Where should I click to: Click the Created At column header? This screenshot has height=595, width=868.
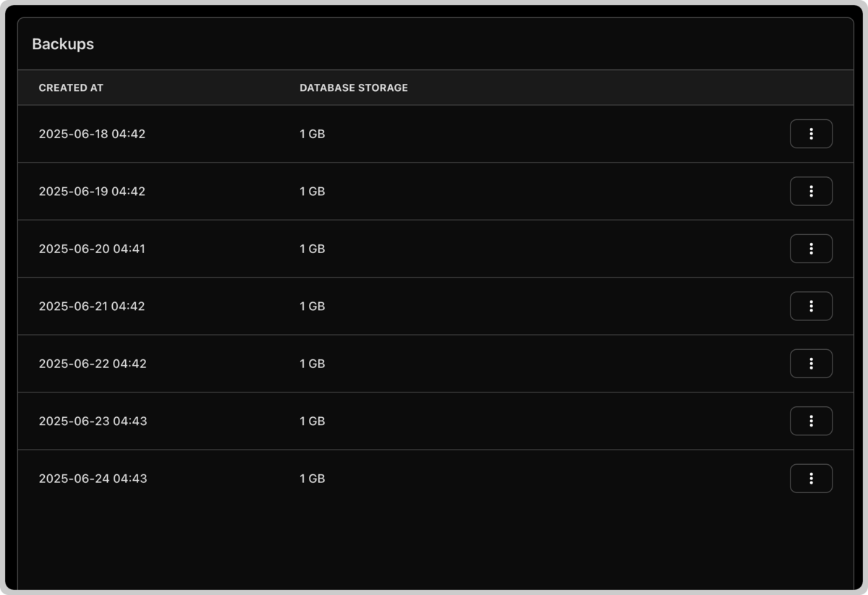tap(71, 87)
